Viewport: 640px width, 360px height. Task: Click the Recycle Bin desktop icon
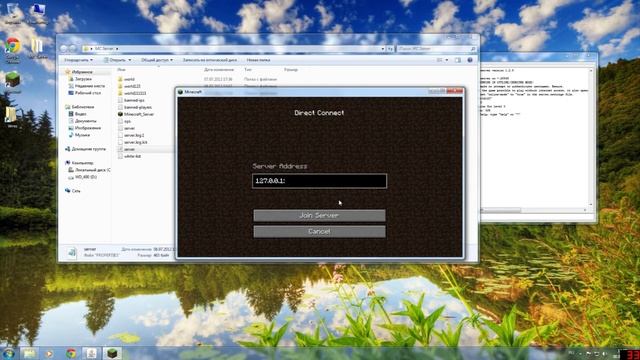pos(12,13)
